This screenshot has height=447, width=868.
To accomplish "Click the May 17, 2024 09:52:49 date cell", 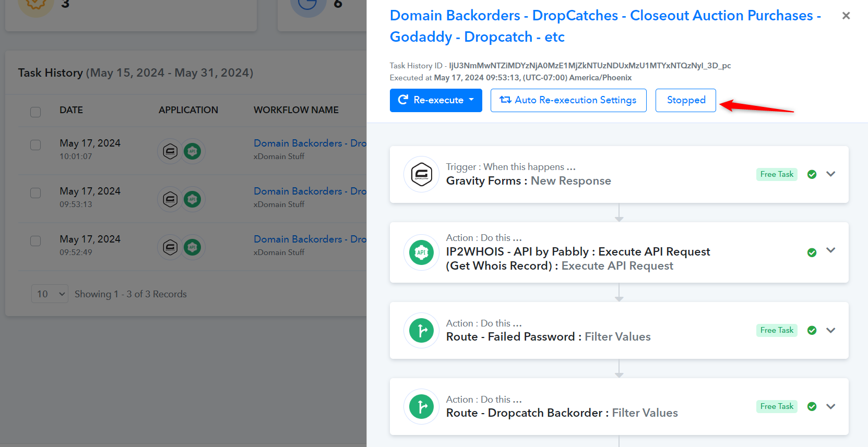I will pyautogui.click(x=90, y=245).
